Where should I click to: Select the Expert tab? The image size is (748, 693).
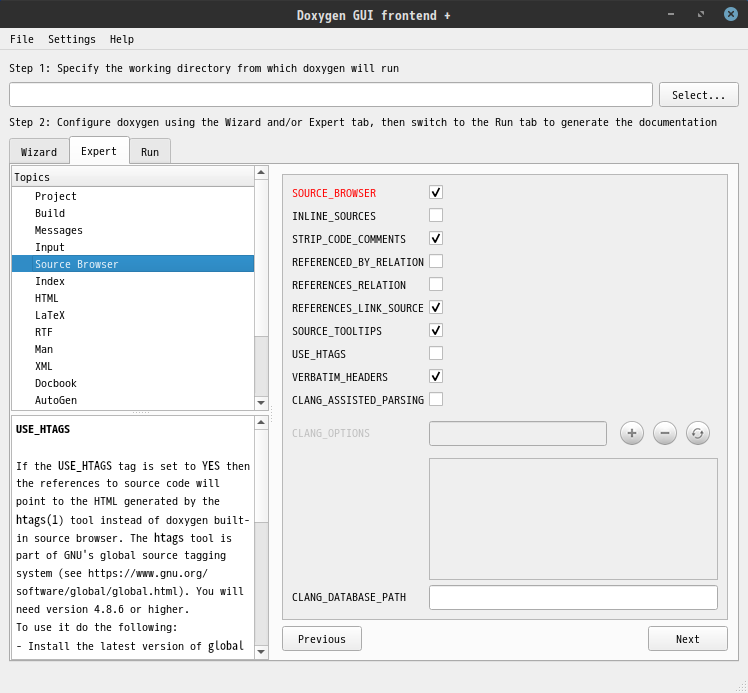[99, 151]
